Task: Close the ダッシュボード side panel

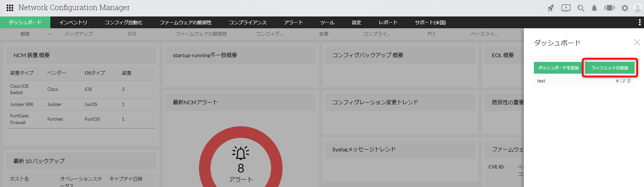Action: pyautogui.click(x=637, y=42)
